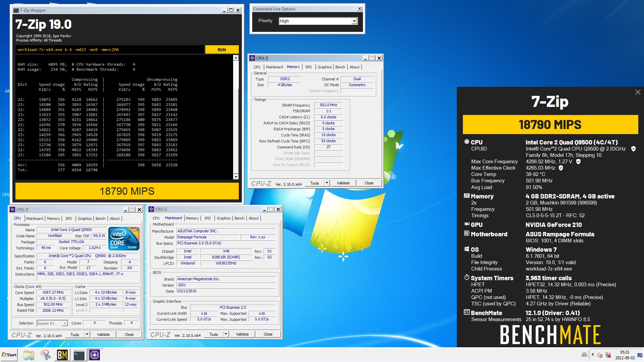Click the Tools button in CPU-Z CPU window
644x362 pixels.
tap(75, 335)
